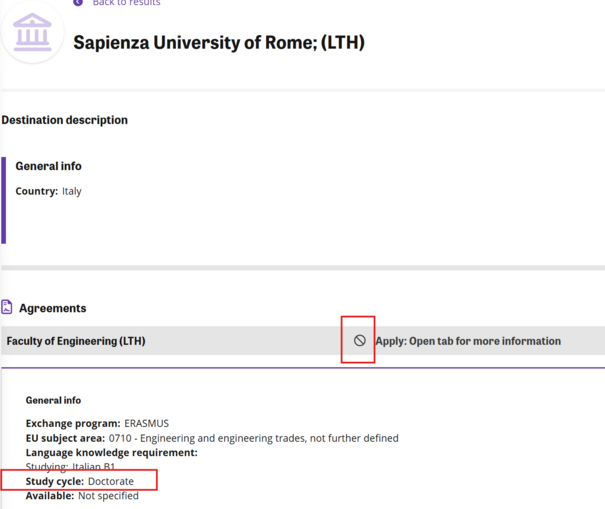Click the university building icon
This screenshot has width=605, height=509.
pyautogui.click(x=33, y=32)
